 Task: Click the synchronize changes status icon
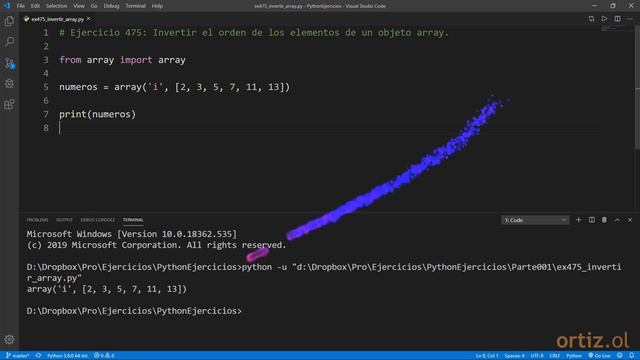point(38,356)
